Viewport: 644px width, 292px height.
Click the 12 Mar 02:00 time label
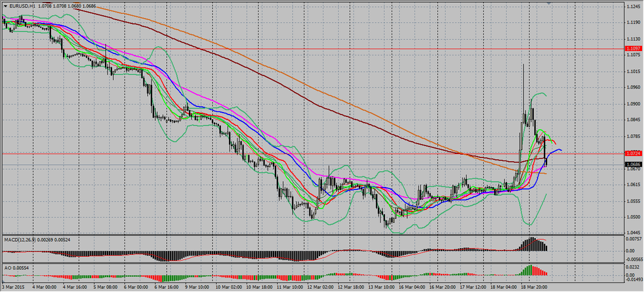point(321,286)
